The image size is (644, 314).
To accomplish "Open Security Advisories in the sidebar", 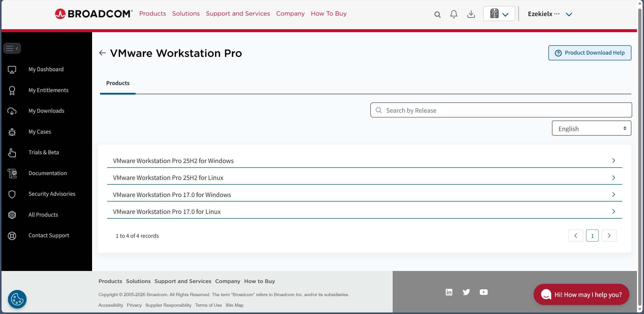I will pos(52,194).
